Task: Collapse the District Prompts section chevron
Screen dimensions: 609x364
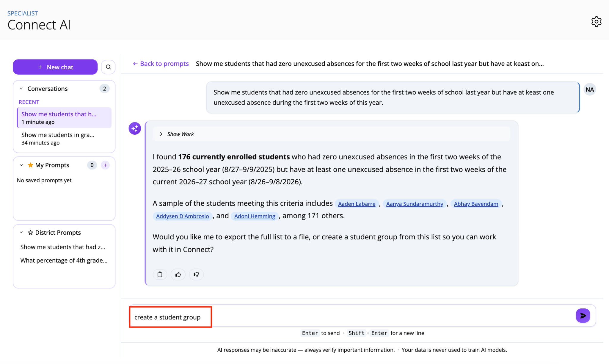Action: [x=21, y=233]
